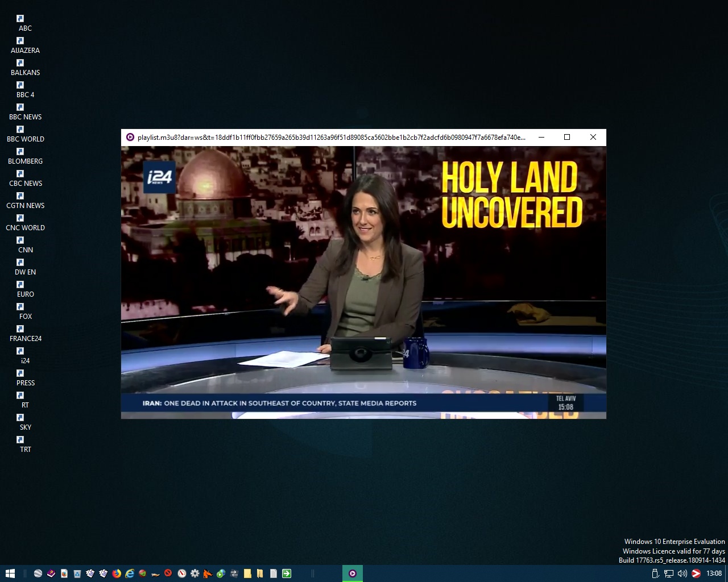Maximize the media player window
Image resolution: width=728 pixels, height=582 pixels.
[x=567, y=137]
